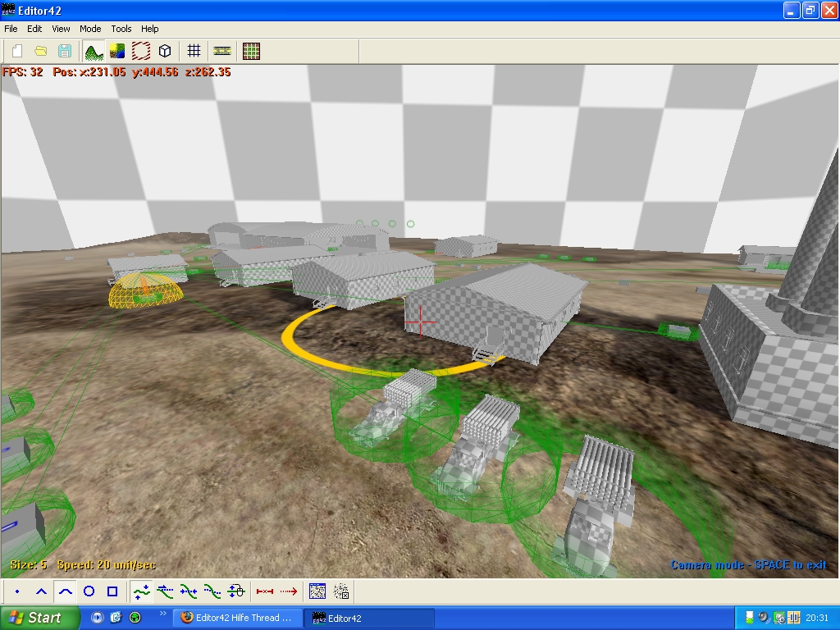This screenshot has height=630, width=840.
Task: Select the terrain height editing mode icon
Action: (94, 51)
